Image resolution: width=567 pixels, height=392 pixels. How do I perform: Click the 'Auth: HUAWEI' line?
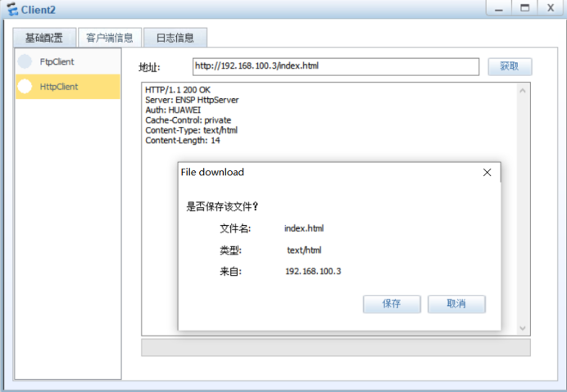pyautogui.click(x=173, y=110)
